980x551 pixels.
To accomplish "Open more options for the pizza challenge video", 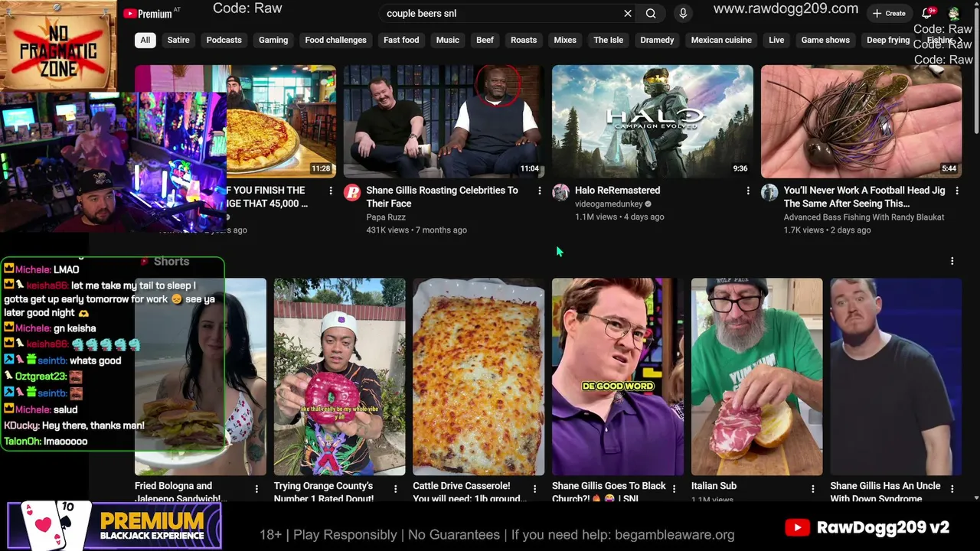I will click(331, 191).
